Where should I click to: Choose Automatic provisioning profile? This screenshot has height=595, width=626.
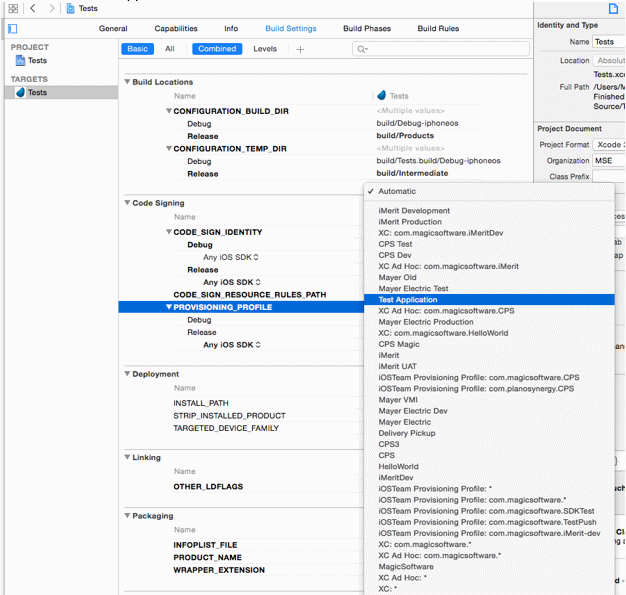pos(489,191)
